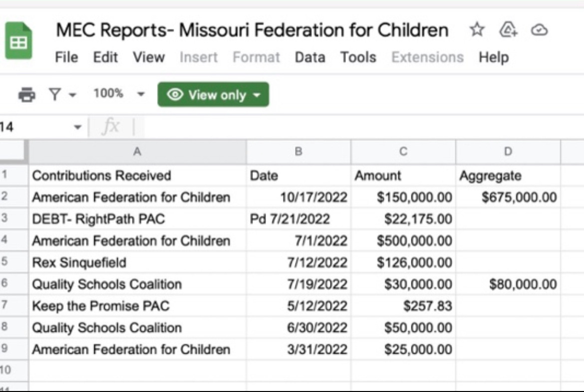Select column A header
Screen dimensions: 584x392
click(x=137, y=152)
